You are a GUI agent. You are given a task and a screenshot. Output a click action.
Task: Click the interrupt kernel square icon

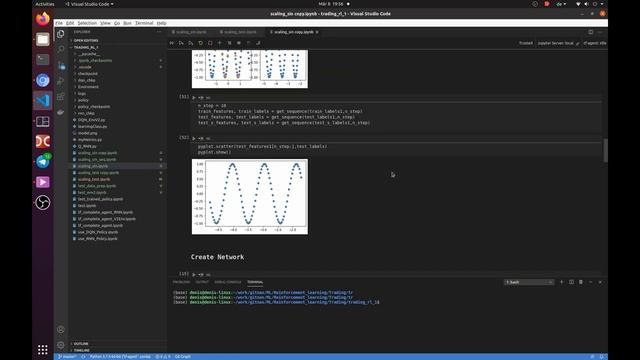coord(210,43)
